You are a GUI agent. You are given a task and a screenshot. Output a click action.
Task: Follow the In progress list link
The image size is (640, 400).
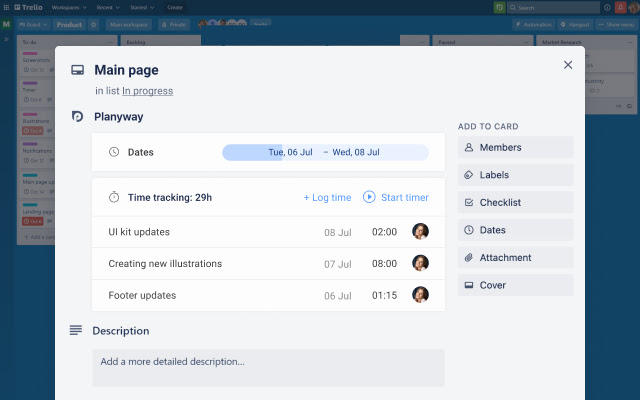pos(147,91)
